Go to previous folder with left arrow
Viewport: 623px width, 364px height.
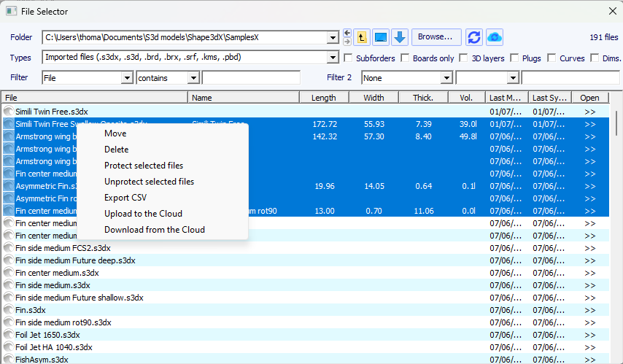[347, 33]
